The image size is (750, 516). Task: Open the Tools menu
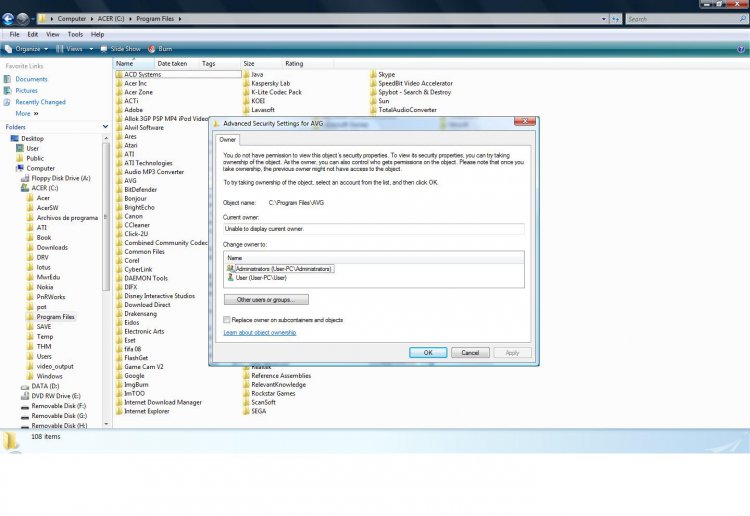tap(75, 34)
